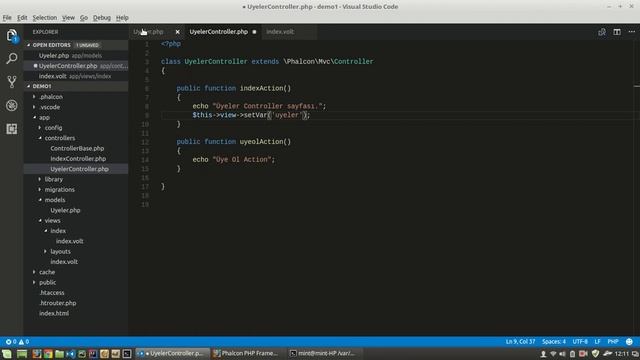Viewport: 640px width, 360px height.
Task: Collapse the app folder
Action: [x=34, y=118]
